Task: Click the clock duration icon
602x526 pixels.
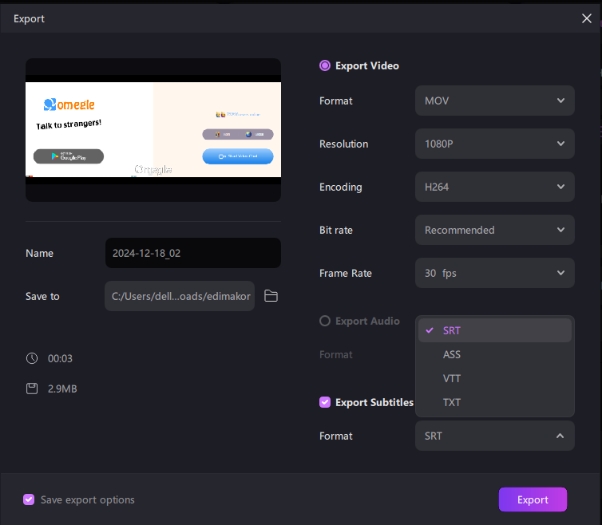Action: pos(32,358)
